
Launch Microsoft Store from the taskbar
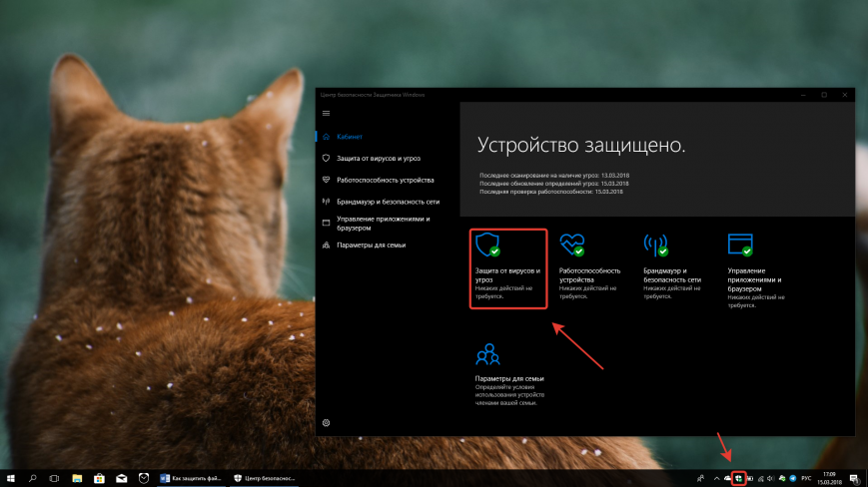click(x=99, y=478)
